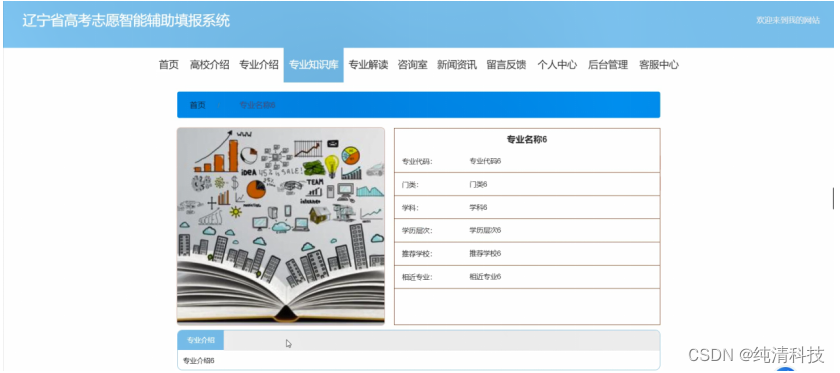Click the 专业名称6 detail heading
Viewport: 840px width, 373px height.
[527, 140]
